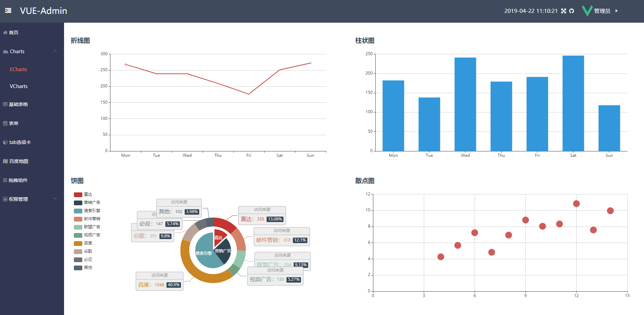644x315 pixels.
Task: Open the VCharts menu item
Action: [x=19, y=86]
